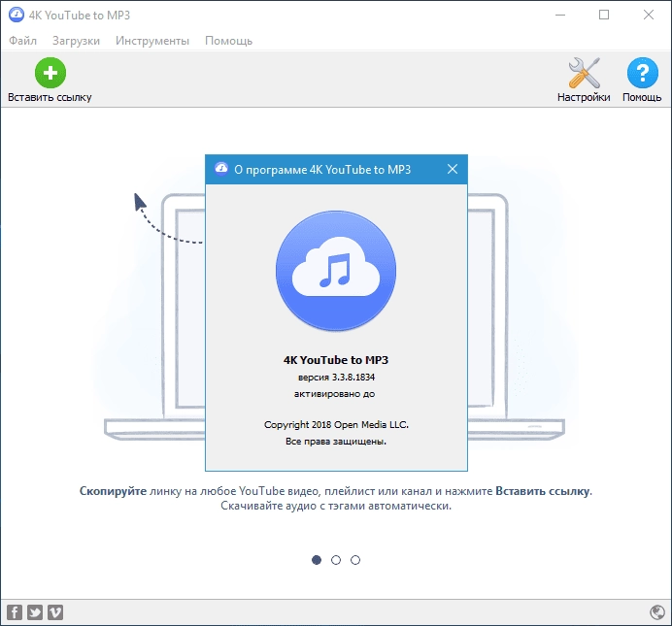Click Скачивайте аудио с тэгами автоматически text
The width and height of the screenshot is (672, 626).
[x=336, y=506]
